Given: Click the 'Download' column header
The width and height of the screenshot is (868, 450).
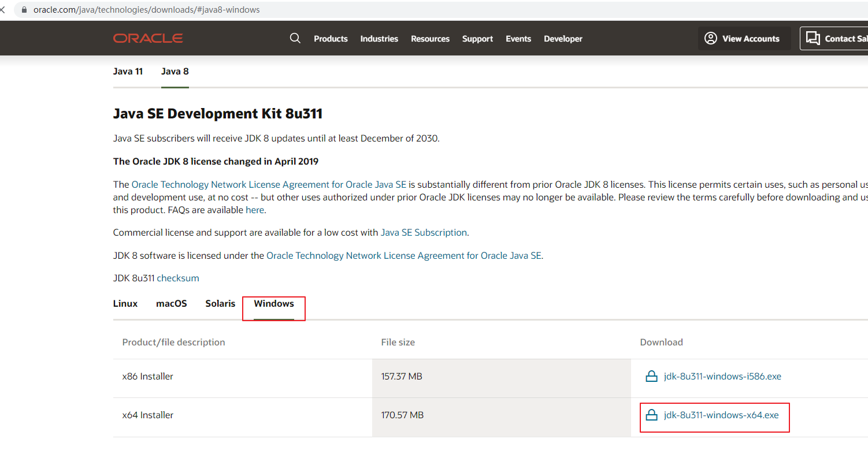Looking at the screenshot, I should [x=662, y=343].
